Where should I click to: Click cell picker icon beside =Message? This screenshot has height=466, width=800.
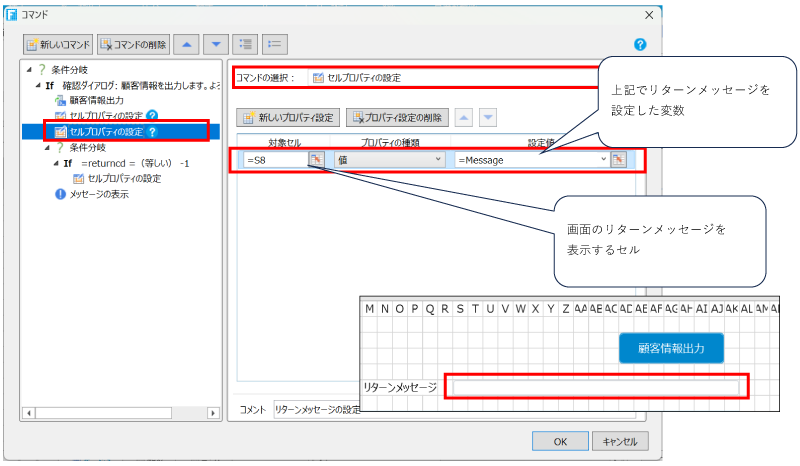coord(618,160)
